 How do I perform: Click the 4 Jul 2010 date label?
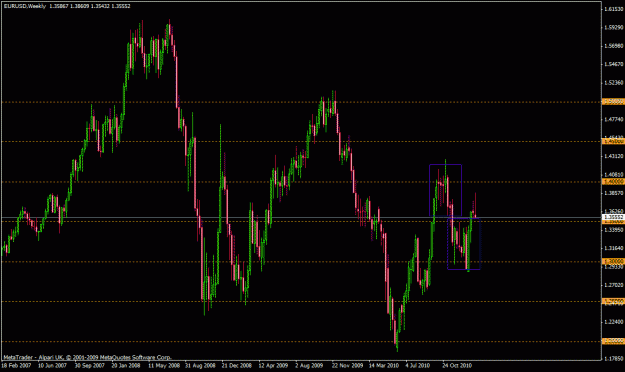(418, 365)
